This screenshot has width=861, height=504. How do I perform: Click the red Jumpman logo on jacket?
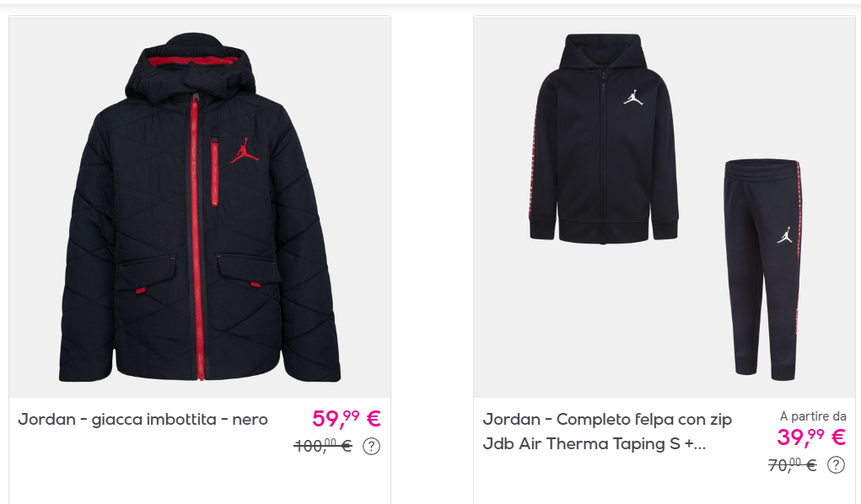point(245,150)
